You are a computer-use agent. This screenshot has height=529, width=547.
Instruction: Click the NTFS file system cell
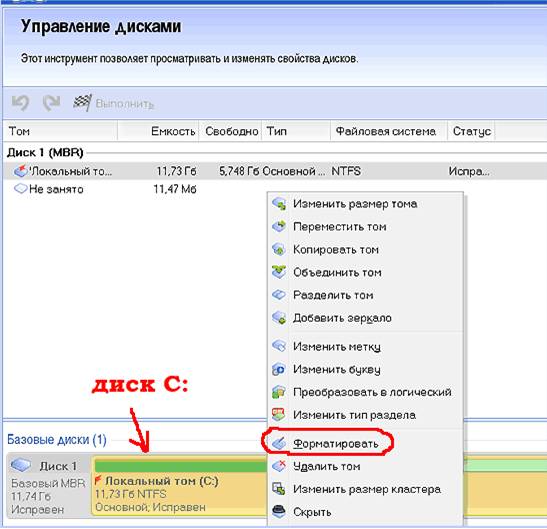click(346, 171)
